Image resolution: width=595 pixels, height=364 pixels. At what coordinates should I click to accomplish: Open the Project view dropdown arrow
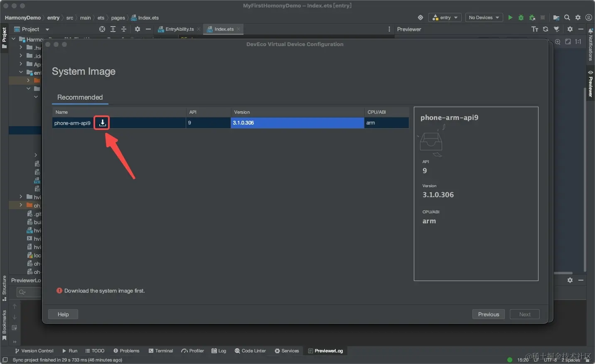point(47,29)
